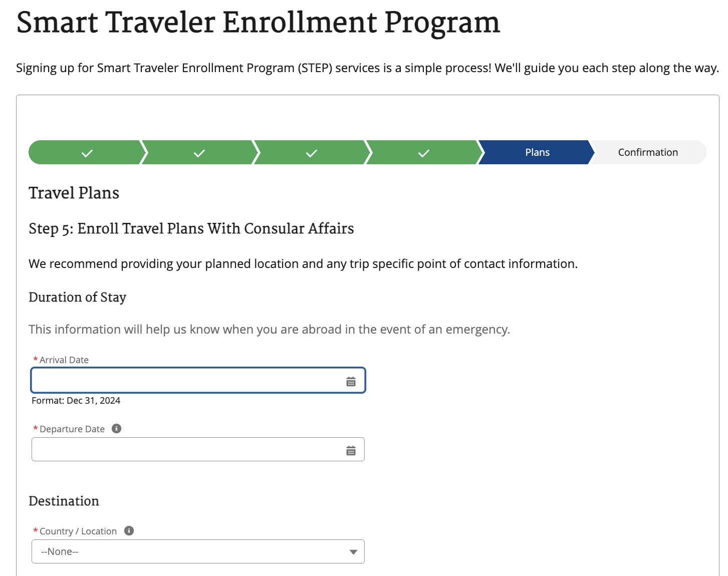
Task: Navigate to the Confirmation step
Action: tap(647, 152)
